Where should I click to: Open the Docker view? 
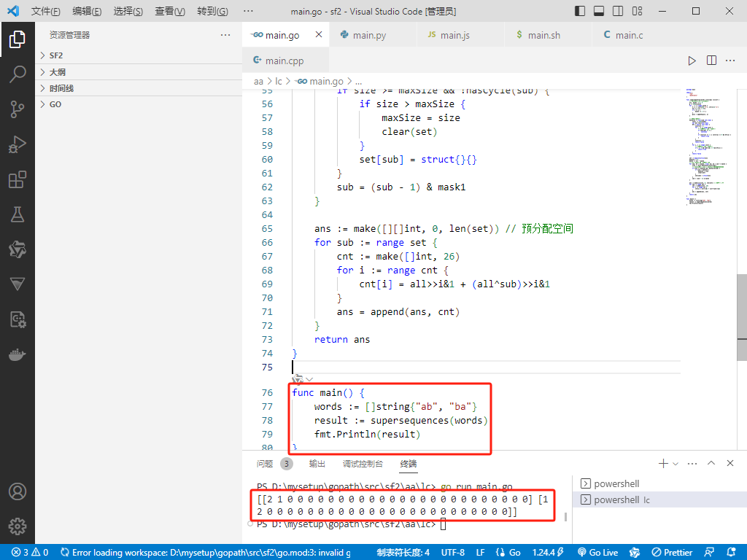[18, 355]
